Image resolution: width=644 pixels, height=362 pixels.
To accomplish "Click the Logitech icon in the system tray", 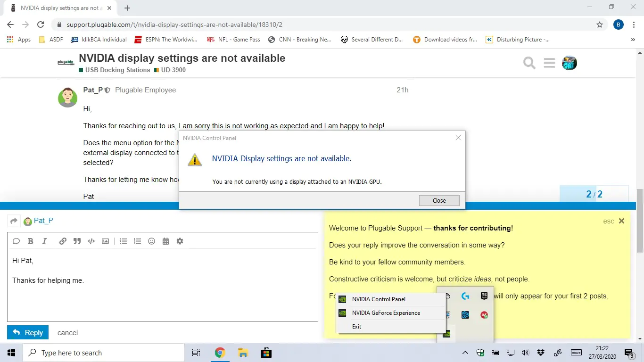I will coord(465,296).
